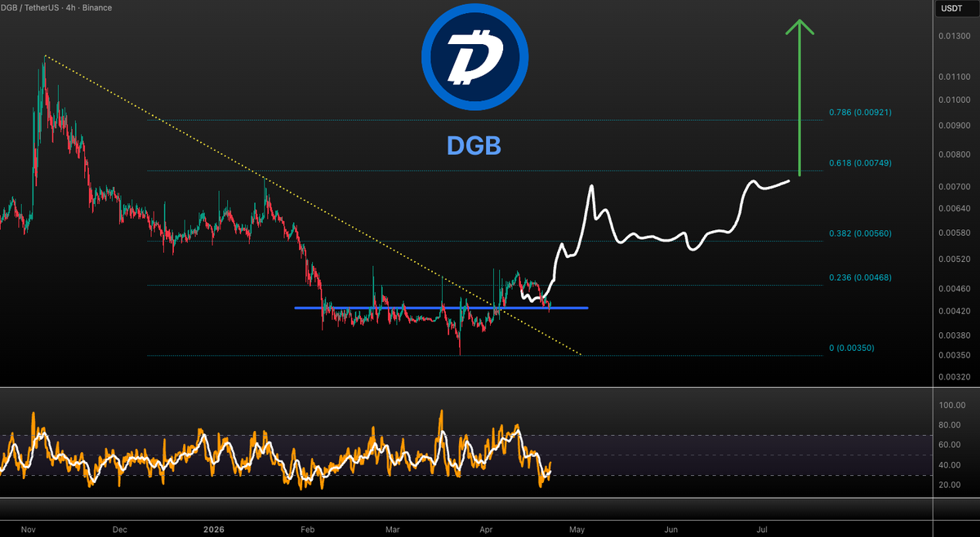Click the DigiByte logo at top center
980x537 pixels.
(474, 55)
